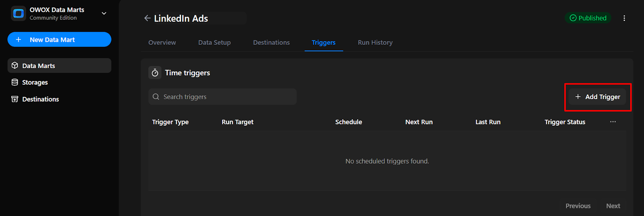Viewport: 644px width, 216px height.
Task: Open Destinations in the sidebar
Action: tap(59, 99)
